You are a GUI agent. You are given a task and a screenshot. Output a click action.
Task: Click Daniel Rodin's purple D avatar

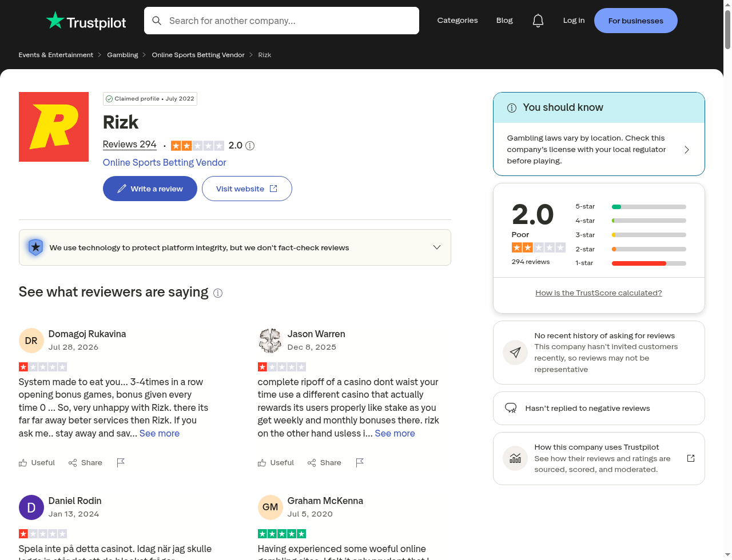click(31, 507)
